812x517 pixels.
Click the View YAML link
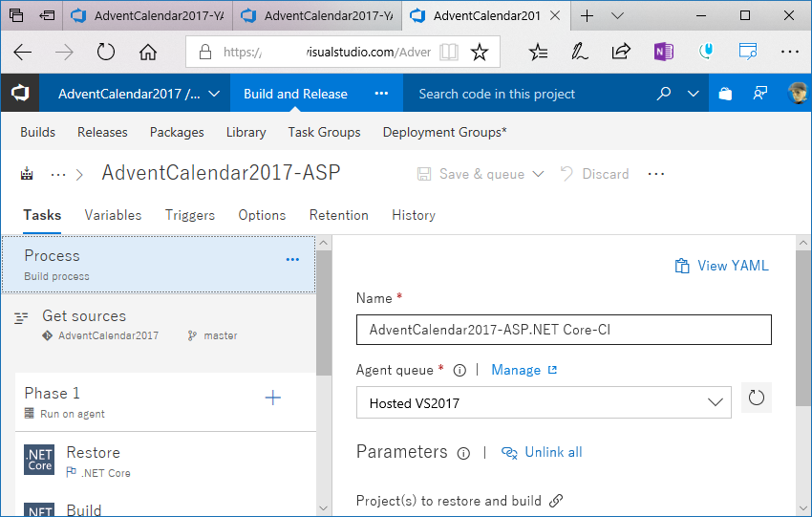(722, 266)
